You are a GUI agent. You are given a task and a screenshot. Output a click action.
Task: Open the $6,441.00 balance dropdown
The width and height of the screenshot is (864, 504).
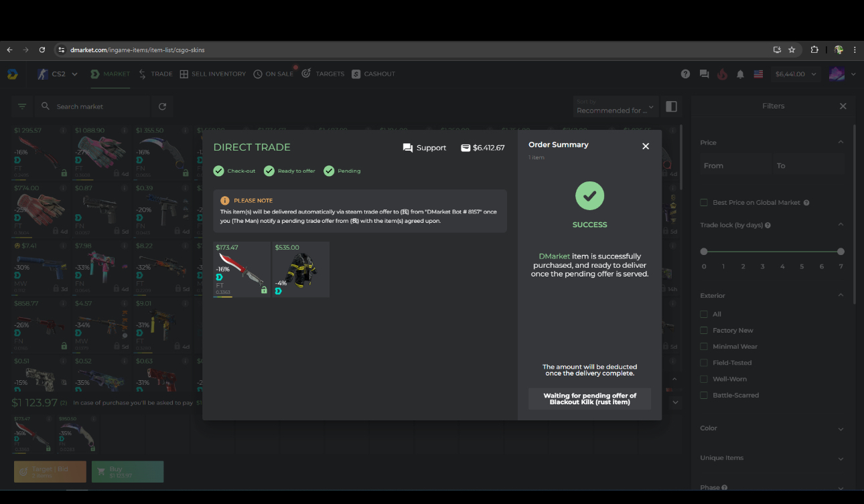[796, 74]
